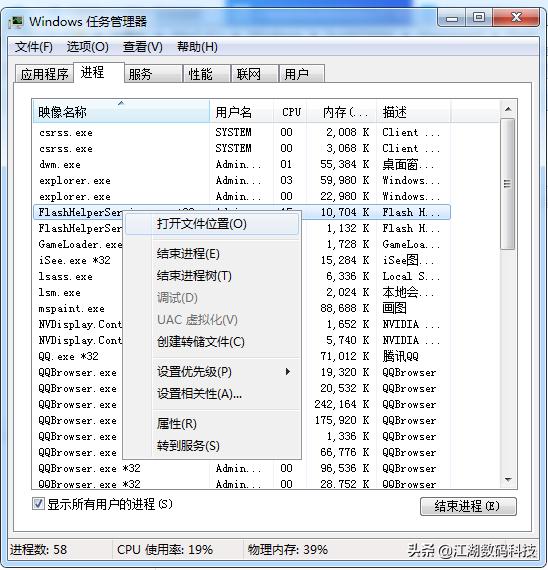548x570 pixels.
Task: Sort by 内存 column header
Action: (342, 112)
